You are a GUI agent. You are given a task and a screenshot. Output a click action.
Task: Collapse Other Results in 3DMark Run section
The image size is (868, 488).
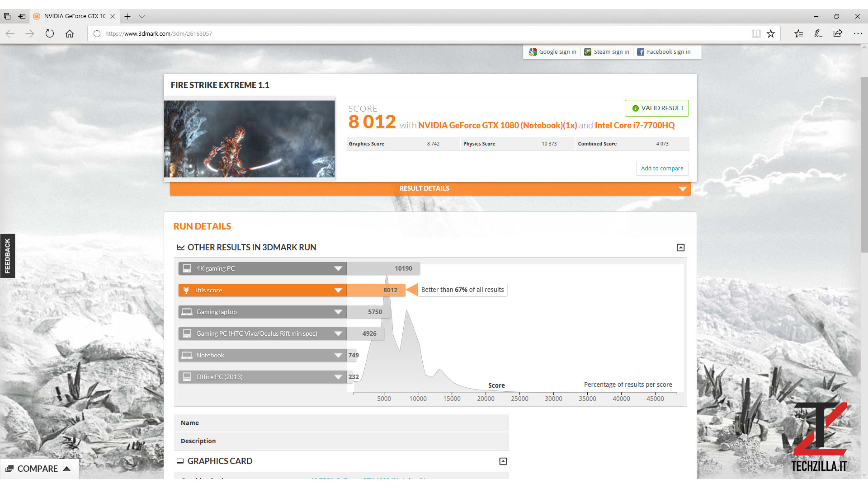coord(681,248)
